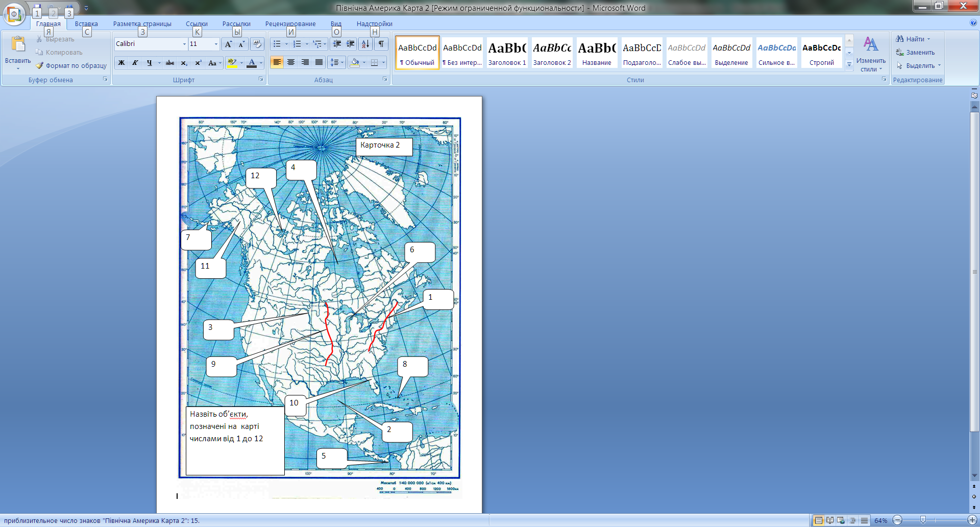Click the Clear Formatting eraser icon
Image resolution: width=980 pixels, height=527 pixels.
point(257,44)
